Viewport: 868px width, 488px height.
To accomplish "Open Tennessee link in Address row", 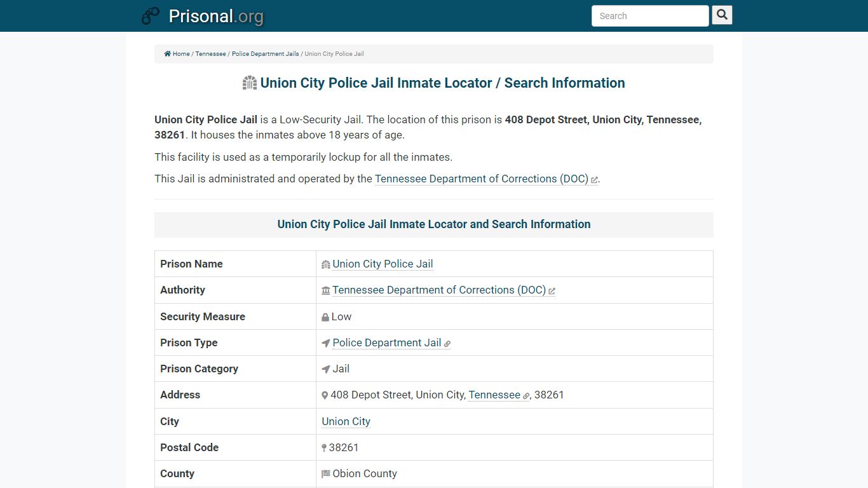I will [x=494, y=395].
